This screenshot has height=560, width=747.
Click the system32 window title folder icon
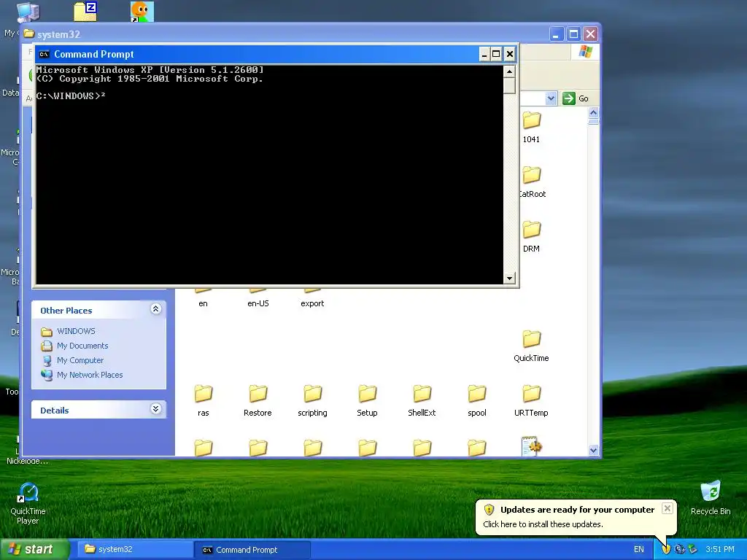(x=29, y=34)
